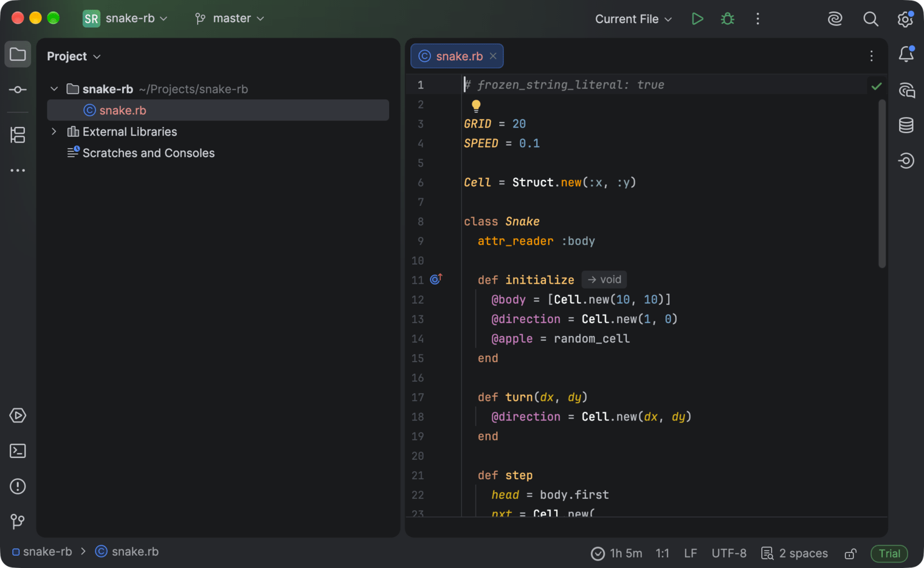Screen dimensions: 924x568
Task: Open the Project tool window folder icon
Action: [18, 55]
